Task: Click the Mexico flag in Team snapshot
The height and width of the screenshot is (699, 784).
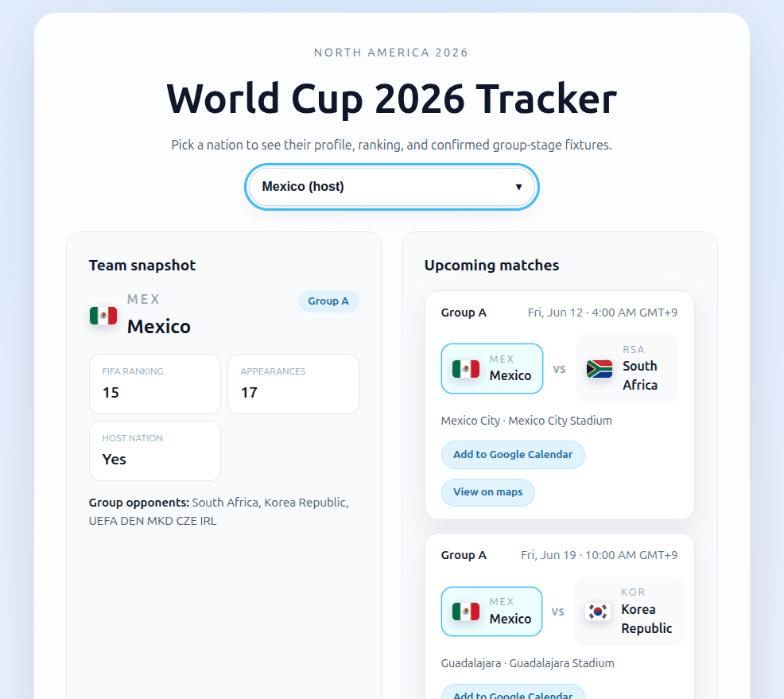Action: [x=104, y=315]
